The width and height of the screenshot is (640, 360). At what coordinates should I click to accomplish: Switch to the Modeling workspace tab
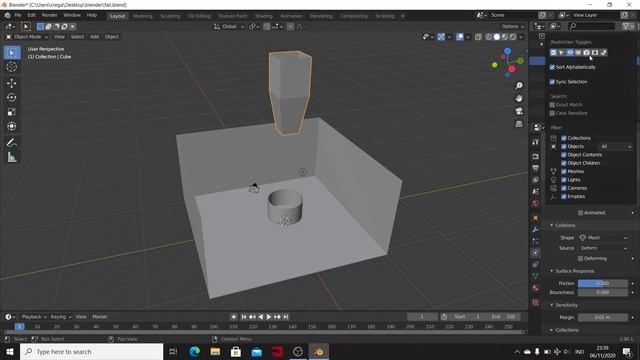tap(142, 16)
